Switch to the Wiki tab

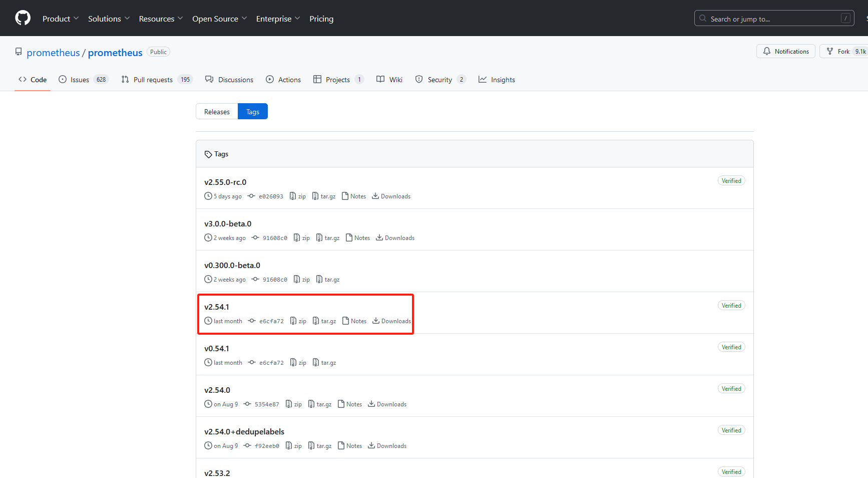pyautogui.click(x=389, y=80)
